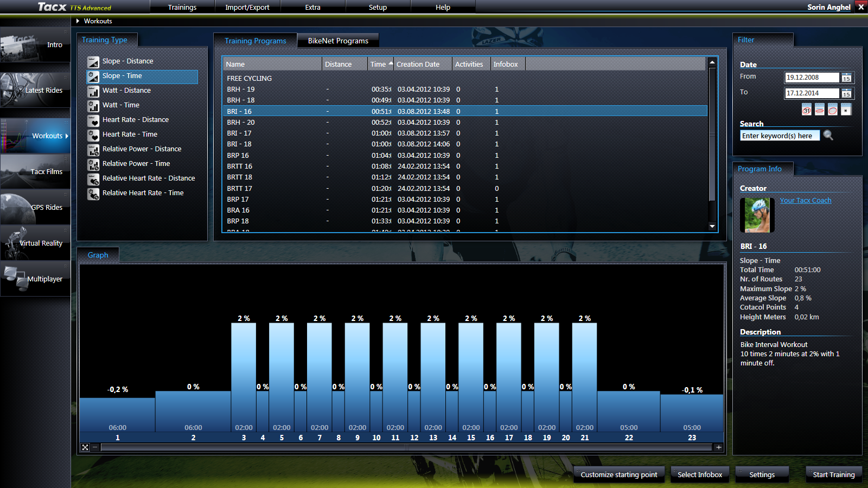Select the BRP 18 program row
This screenshot has height=488, width=868.
(465, 221)
